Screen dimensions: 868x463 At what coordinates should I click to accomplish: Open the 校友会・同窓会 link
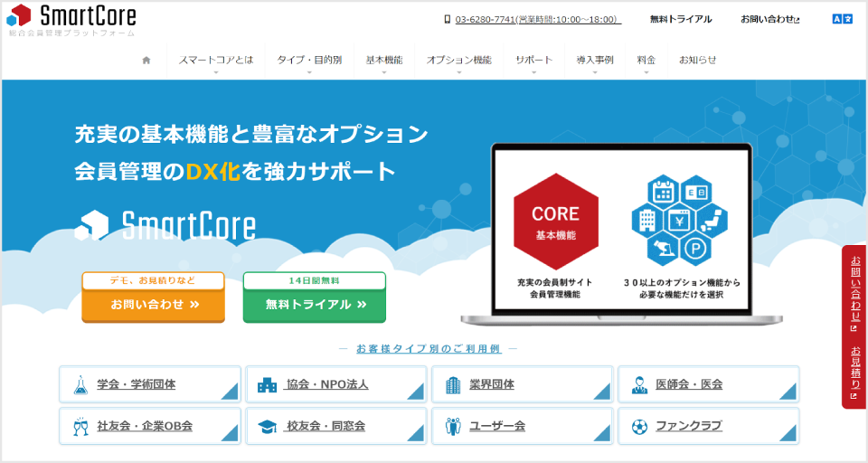pyautogui.click(x=325, y=427)
